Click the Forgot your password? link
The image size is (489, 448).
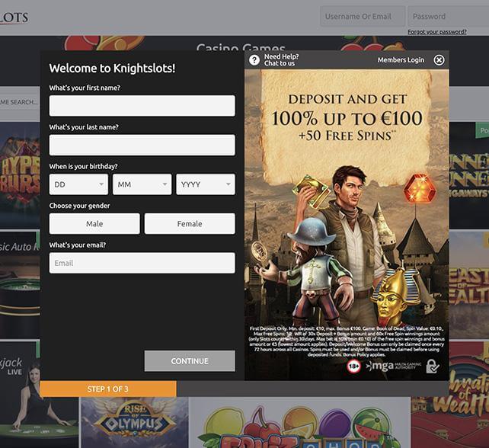(437, 32)
